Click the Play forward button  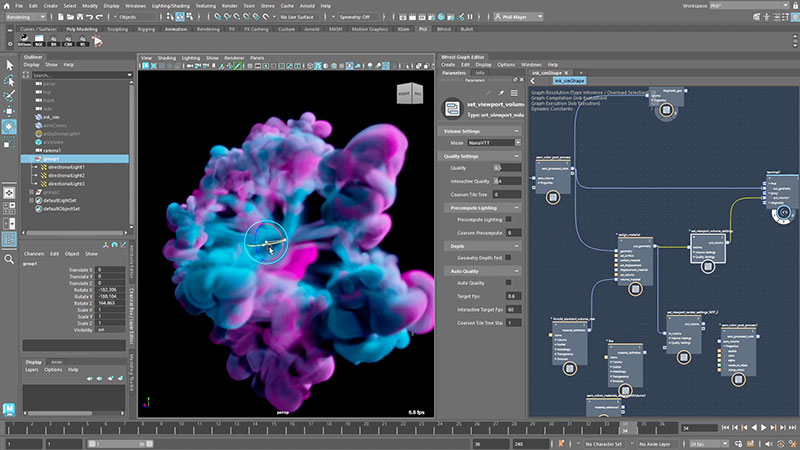[763, 427]
